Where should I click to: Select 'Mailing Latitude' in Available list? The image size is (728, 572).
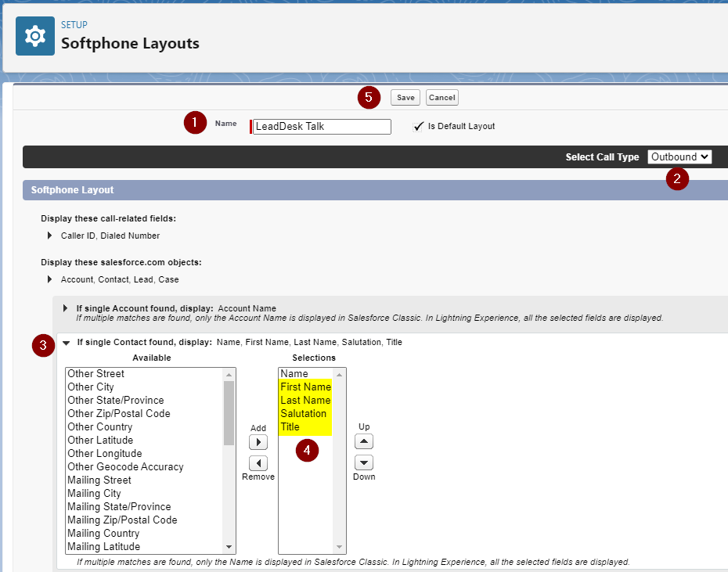[x=145, y=547]
